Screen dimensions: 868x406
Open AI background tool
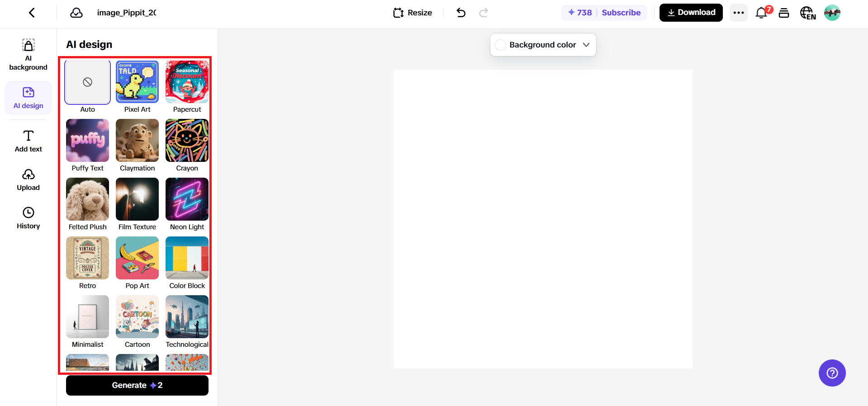[28, 55]
